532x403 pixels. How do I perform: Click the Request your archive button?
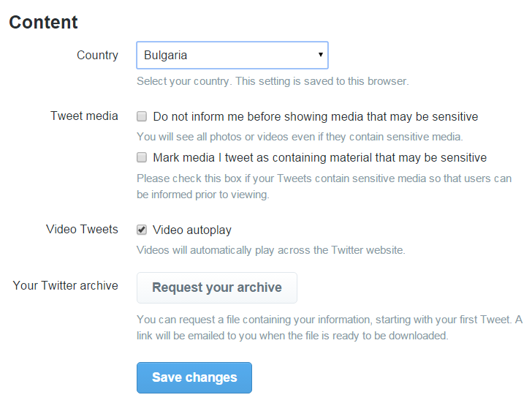click(217, 287)
